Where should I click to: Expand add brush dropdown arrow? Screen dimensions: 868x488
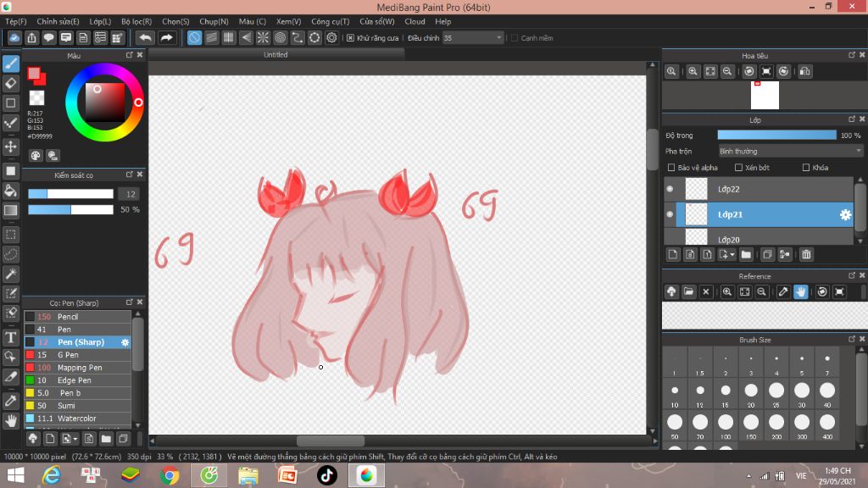(75, 439)
